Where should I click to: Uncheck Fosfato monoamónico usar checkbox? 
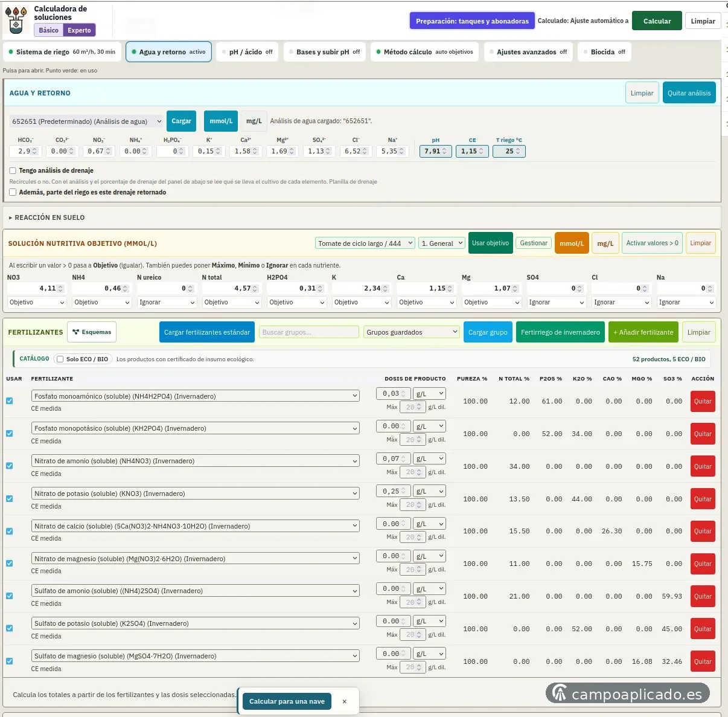(x=10, y=401)
